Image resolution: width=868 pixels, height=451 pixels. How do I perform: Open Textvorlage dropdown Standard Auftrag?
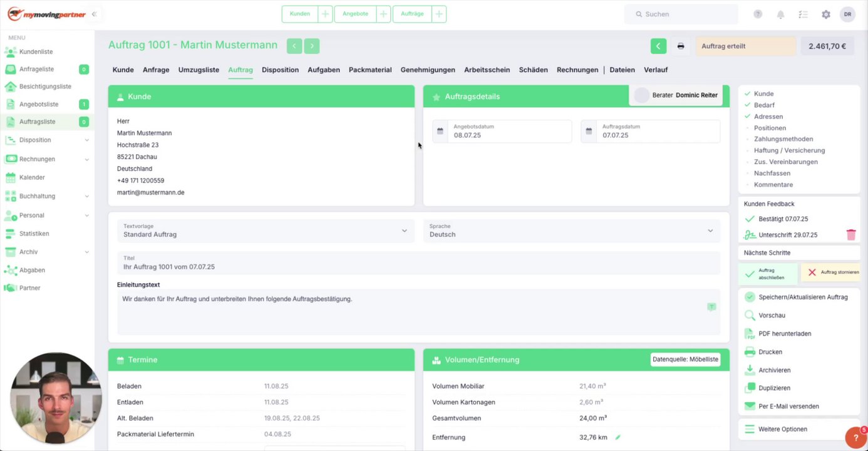point(266,231)
